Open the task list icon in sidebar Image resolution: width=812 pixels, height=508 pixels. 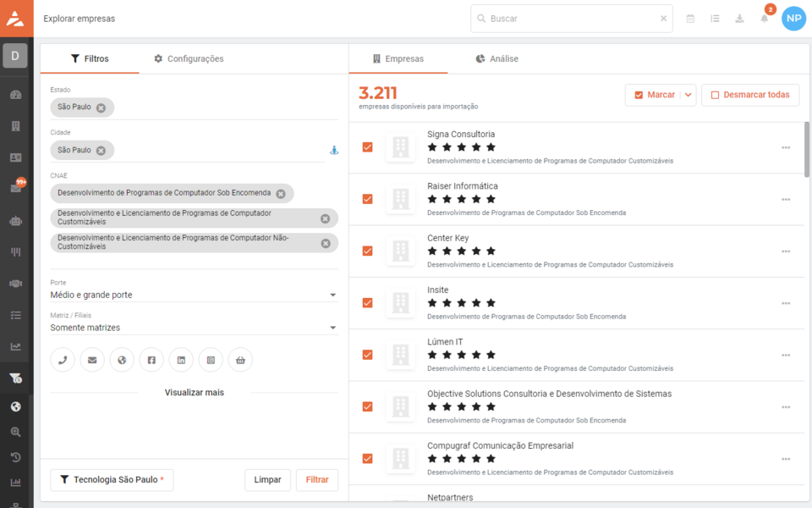tap(15, 315)
